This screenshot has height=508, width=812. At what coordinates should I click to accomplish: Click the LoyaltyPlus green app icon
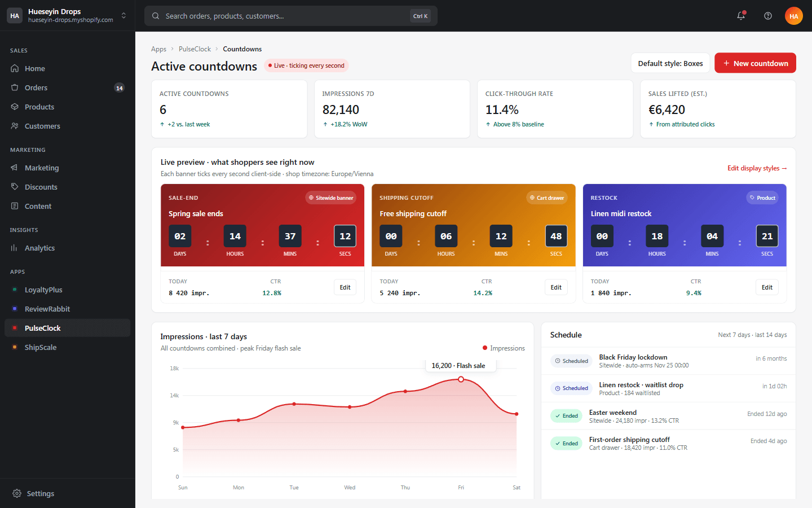coord(15,290)
